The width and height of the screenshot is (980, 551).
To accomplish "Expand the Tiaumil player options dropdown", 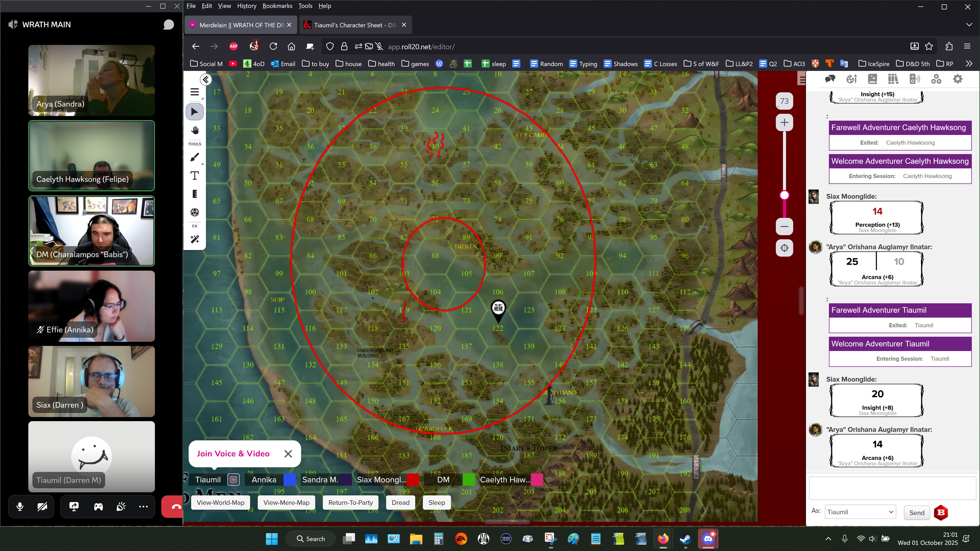I will 233,480.
